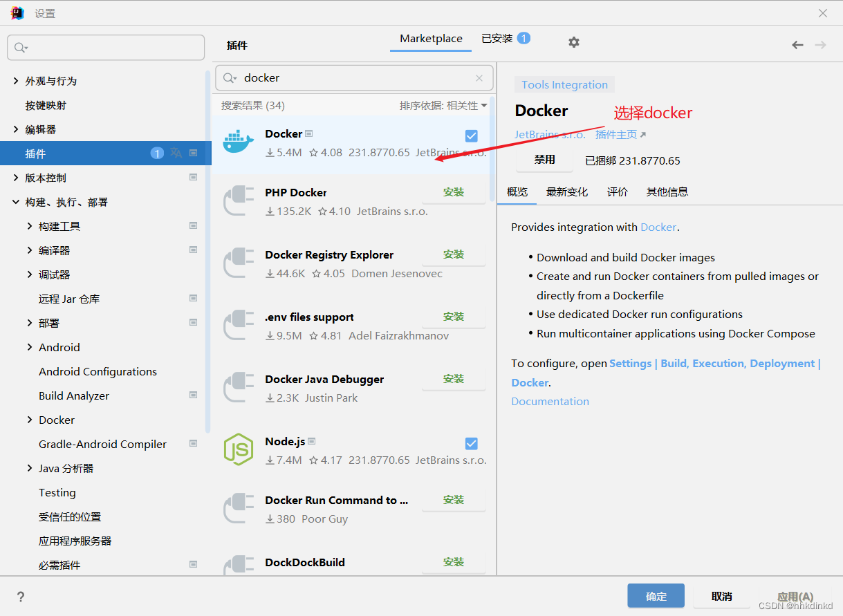Click the 确定 button

tap(656, 596)
